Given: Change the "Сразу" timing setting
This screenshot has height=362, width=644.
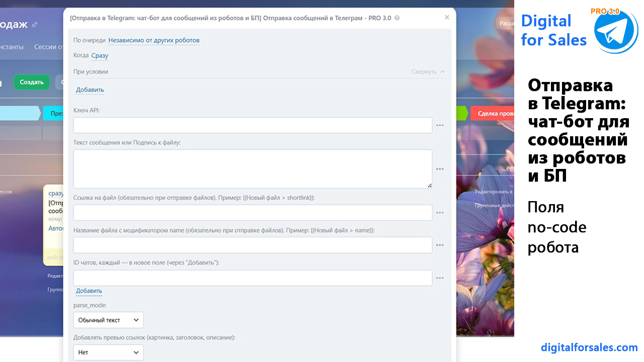Looking at the screenshot, I should point(100,56).
